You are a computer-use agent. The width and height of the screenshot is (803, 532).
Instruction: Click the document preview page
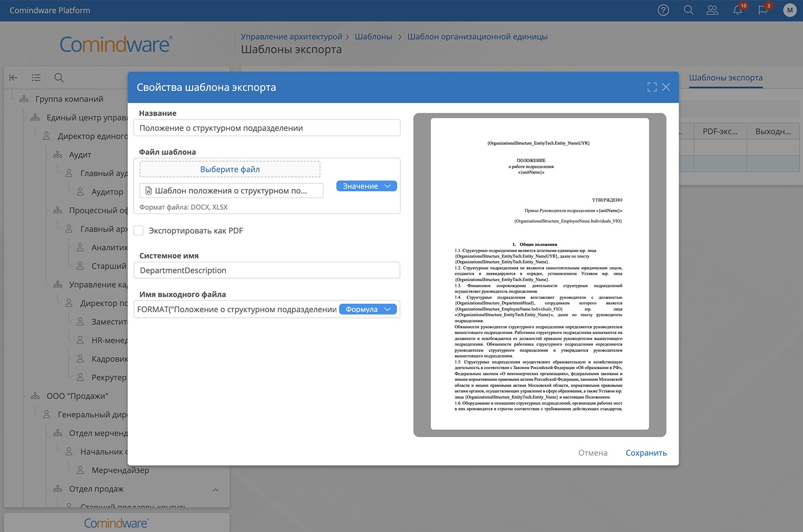point(540,274)
